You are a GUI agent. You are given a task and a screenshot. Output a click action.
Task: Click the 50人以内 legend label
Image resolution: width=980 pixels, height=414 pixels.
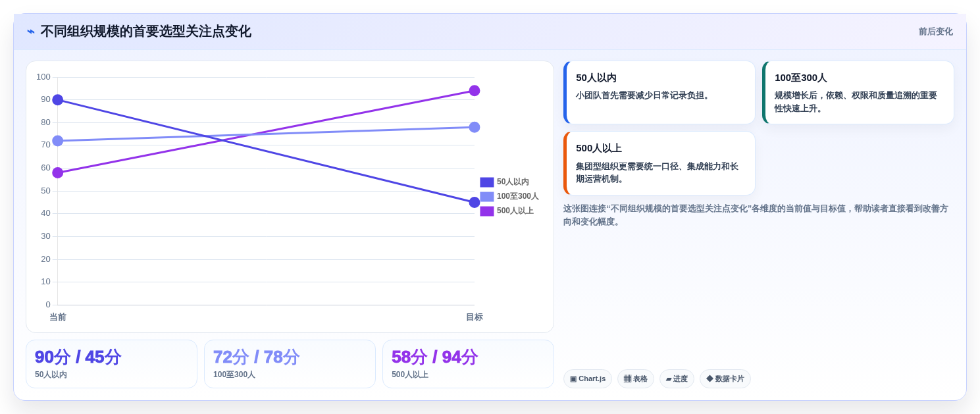[x=513, y=182]
